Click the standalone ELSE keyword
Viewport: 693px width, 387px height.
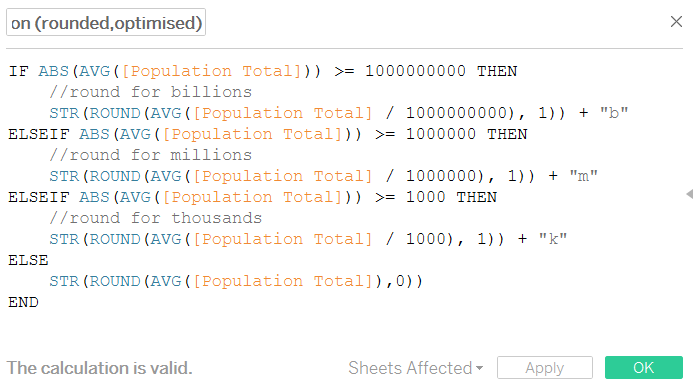(28, 260)
